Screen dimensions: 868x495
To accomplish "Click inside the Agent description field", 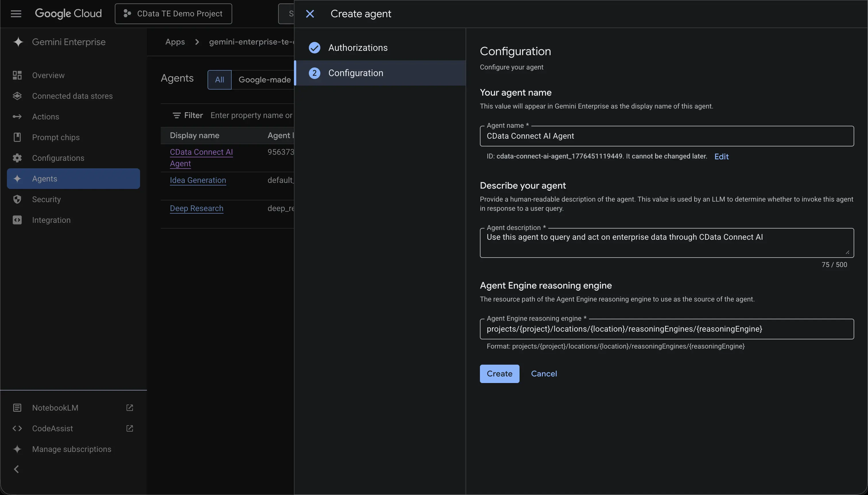I will tap(666, 241).
